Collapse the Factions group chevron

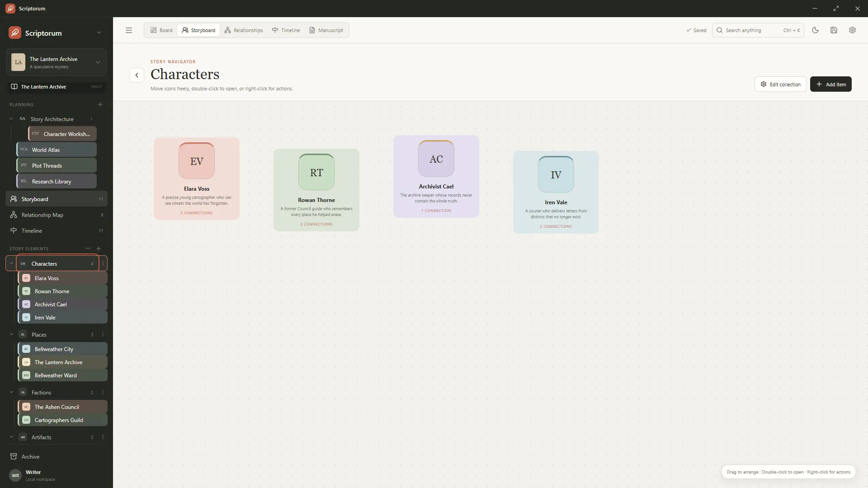click(x=11, y=392)
